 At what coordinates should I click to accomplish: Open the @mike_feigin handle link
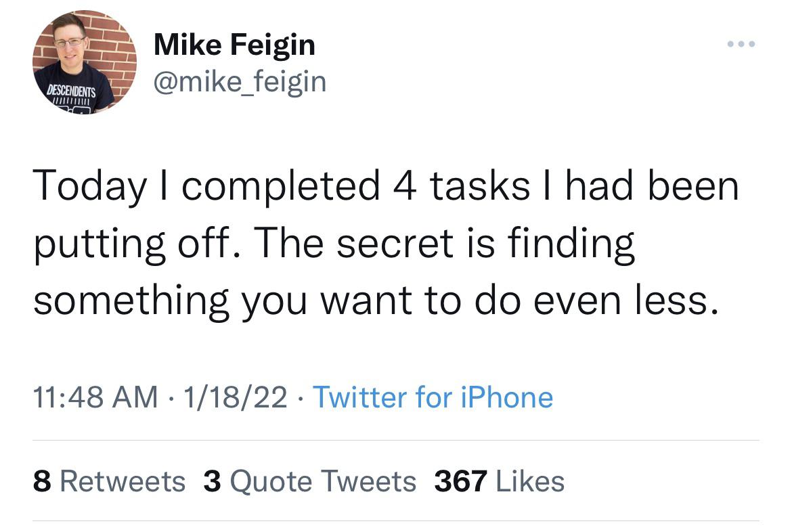[240, 82]
